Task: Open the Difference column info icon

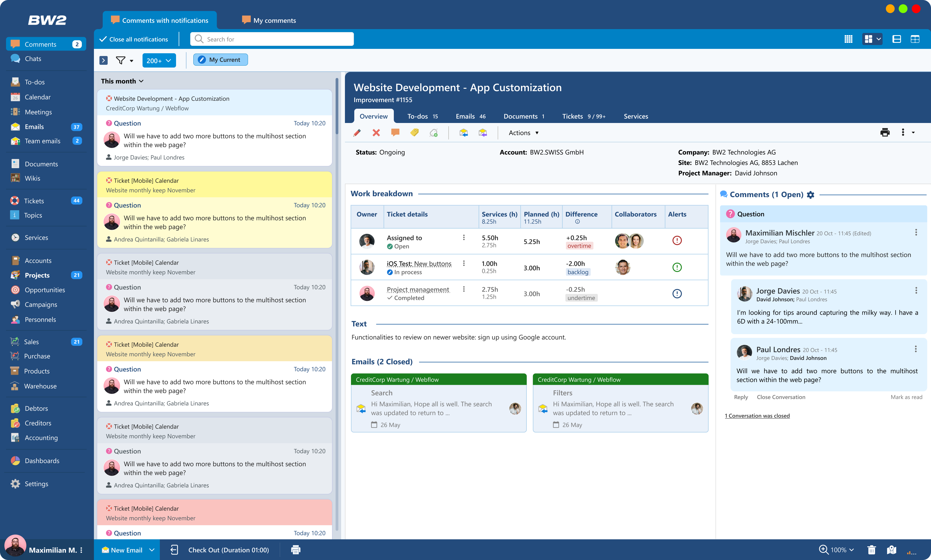Action: [577, 222]
